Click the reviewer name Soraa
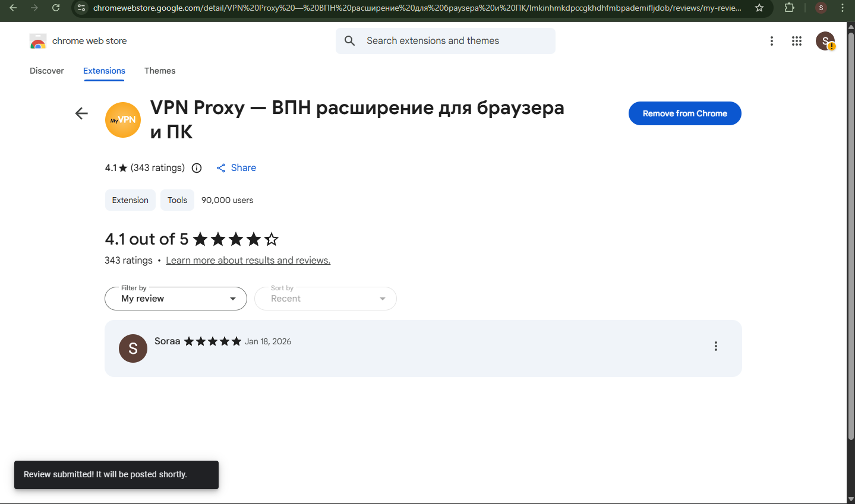This screenshot has width=855, height=504. 167,341
